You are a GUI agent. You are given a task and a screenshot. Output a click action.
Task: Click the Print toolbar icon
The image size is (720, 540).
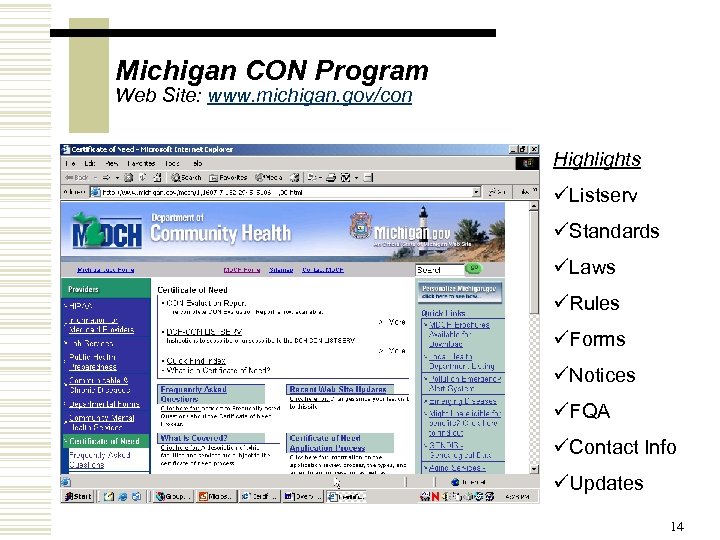331,178
